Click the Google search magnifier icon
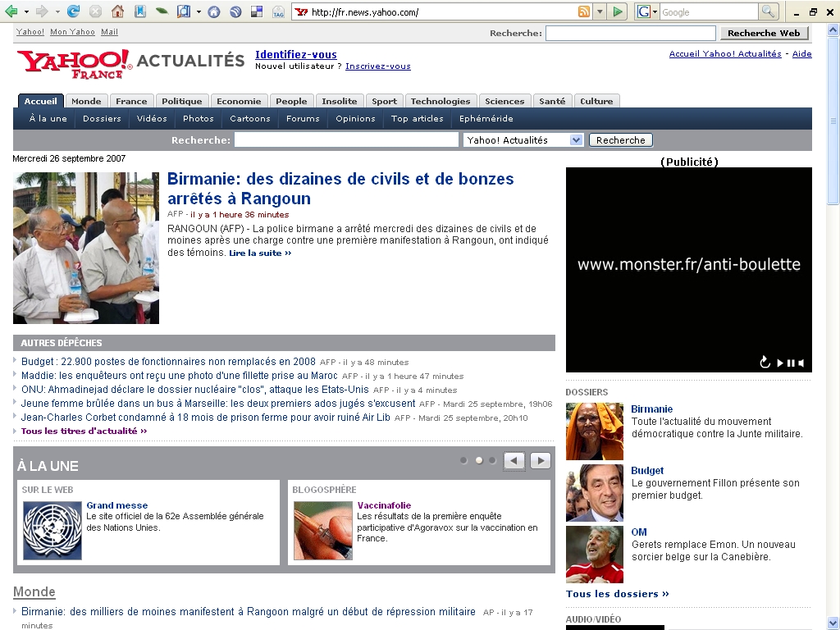 769,11
